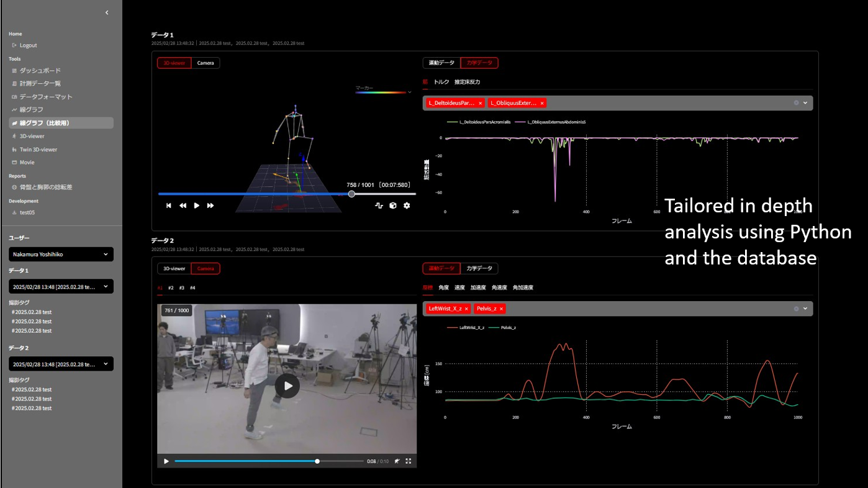Play the 3D viewer animation
Viewport: 868px width, 488px height.
tap(197, 206)
